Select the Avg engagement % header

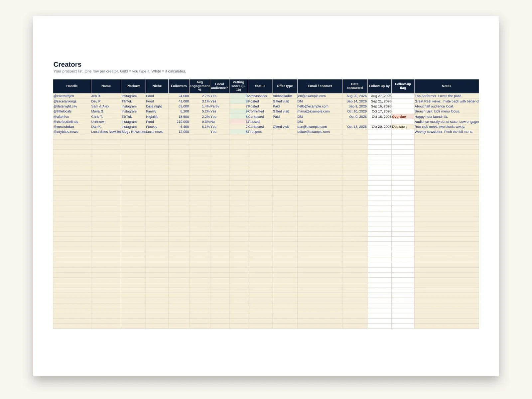point(199,86)
